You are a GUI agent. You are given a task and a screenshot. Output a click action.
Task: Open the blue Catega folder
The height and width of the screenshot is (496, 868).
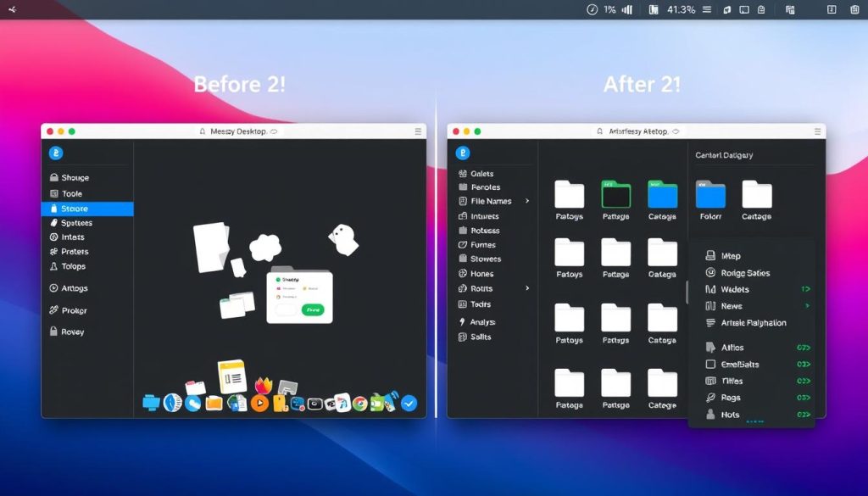pyautogui.click(x=663, y=194)
